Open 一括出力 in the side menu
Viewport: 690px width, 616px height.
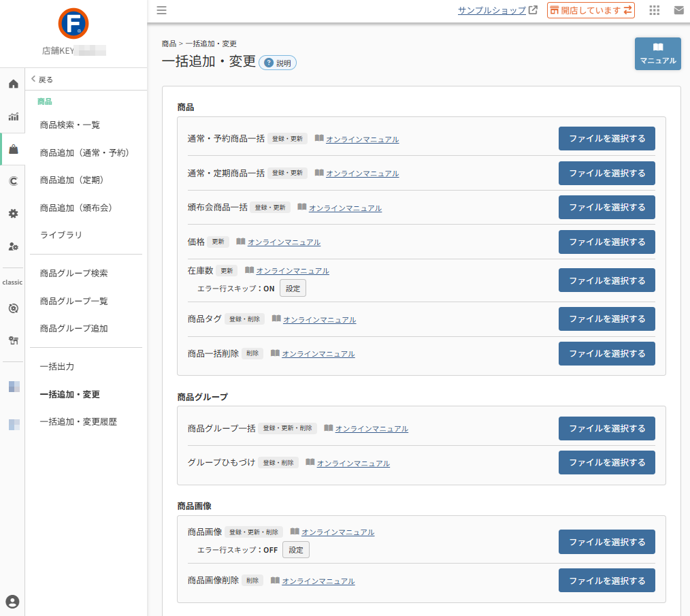coord(56,367)
